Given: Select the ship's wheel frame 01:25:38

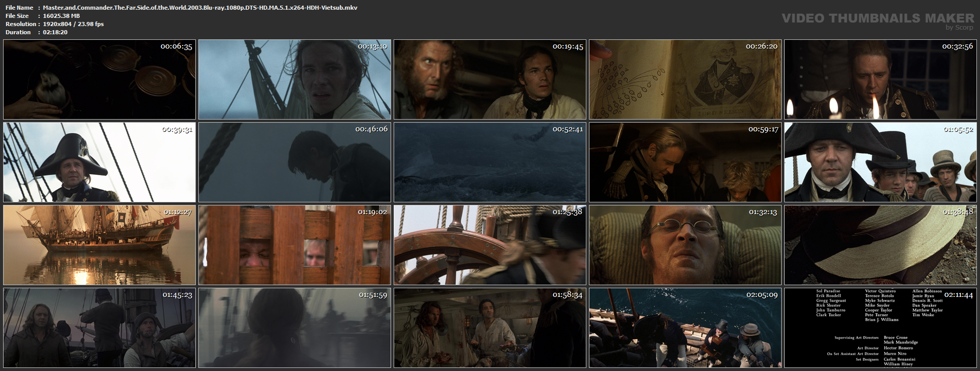Looking at the screenshot, I should [x=490, y=245].
